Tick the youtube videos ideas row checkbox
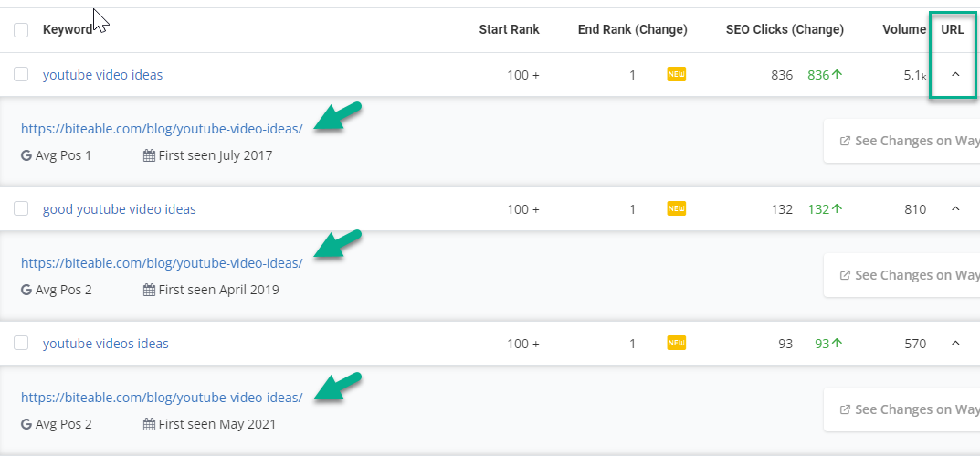Viewport: 980px width, 457px height. pyautogui.click(x=21, y=343)
